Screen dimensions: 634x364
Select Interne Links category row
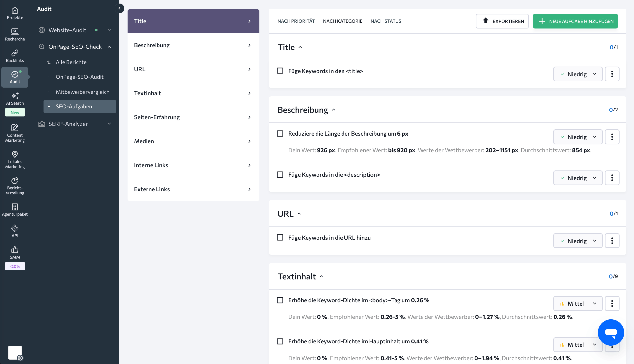[x=193, y=165]
